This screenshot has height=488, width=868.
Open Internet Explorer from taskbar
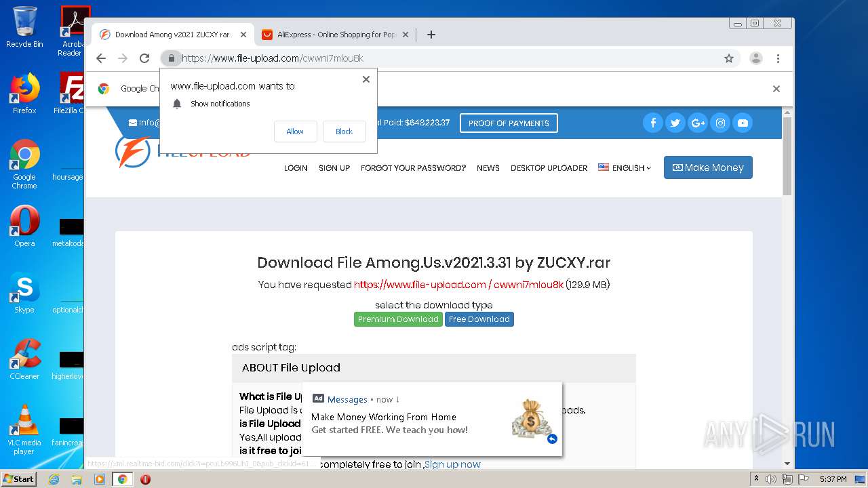click(54, 479)
